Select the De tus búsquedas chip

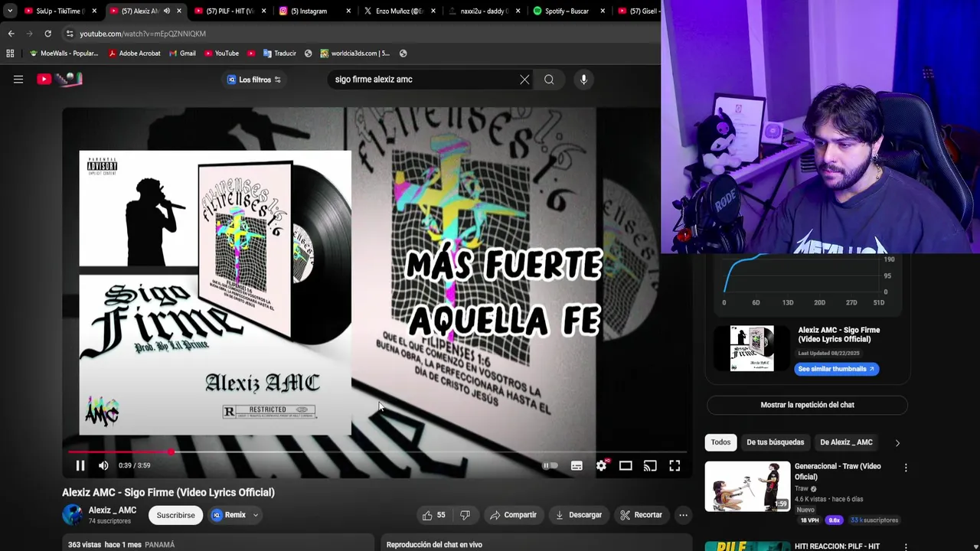pyautogui.click(x=775, y=442)
